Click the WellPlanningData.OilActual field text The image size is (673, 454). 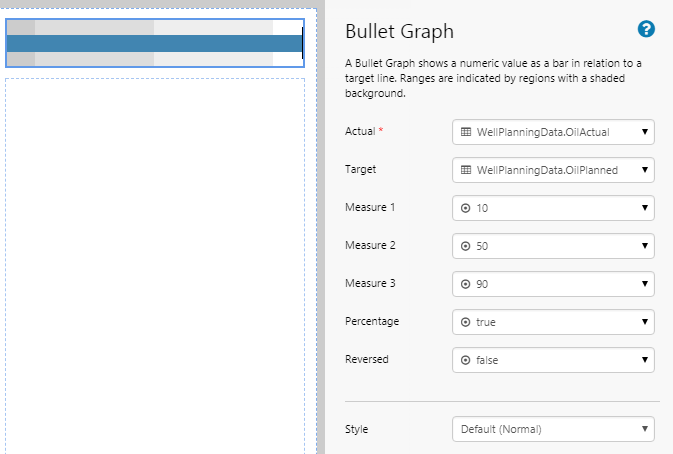pyautogui.click(x=543, y=132)
